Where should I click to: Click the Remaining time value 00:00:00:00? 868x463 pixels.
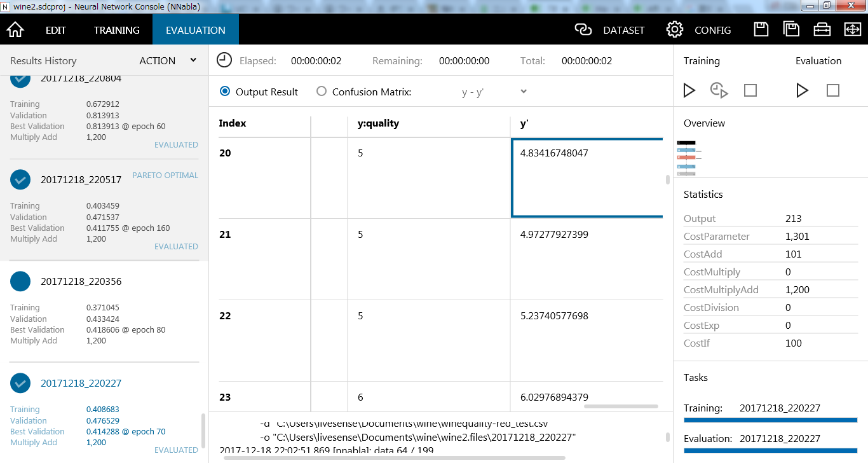click(465, 61)
